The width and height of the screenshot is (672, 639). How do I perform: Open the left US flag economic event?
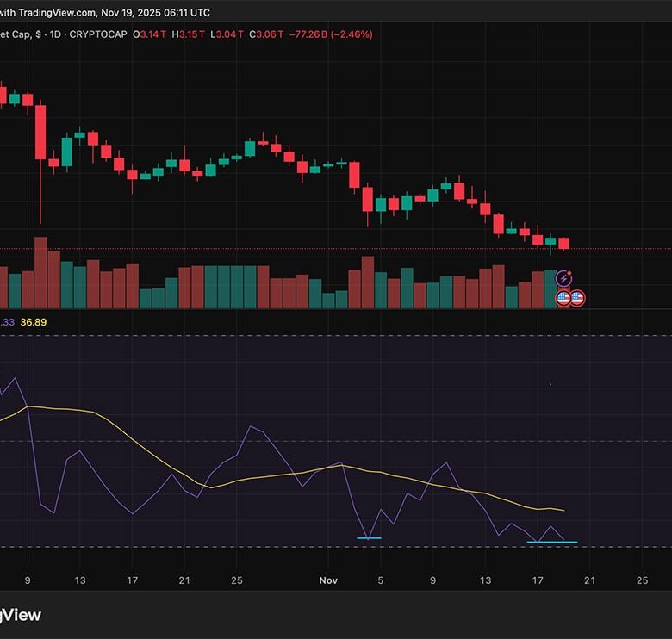coord(563,298)
